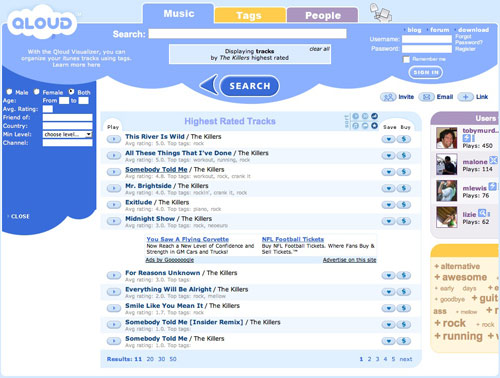Open the Min Level choose level dropdown

[67, 134]
